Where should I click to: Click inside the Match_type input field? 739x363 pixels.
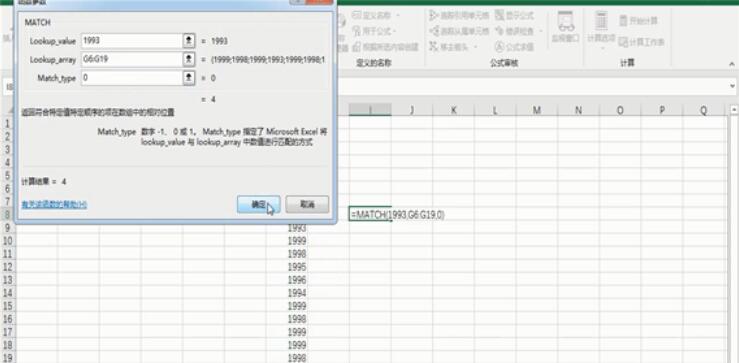pyautogui.click(x=131, y=78)
